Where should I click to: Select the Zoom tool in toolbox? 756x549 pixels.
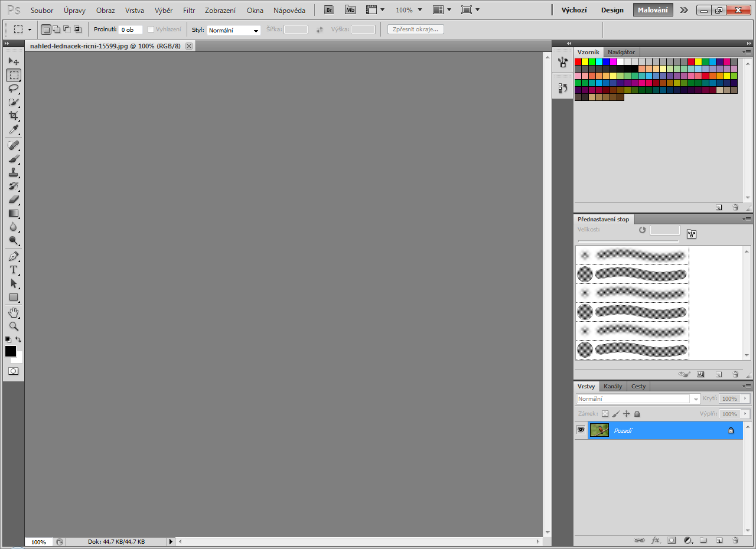click(x=13, y=326)
